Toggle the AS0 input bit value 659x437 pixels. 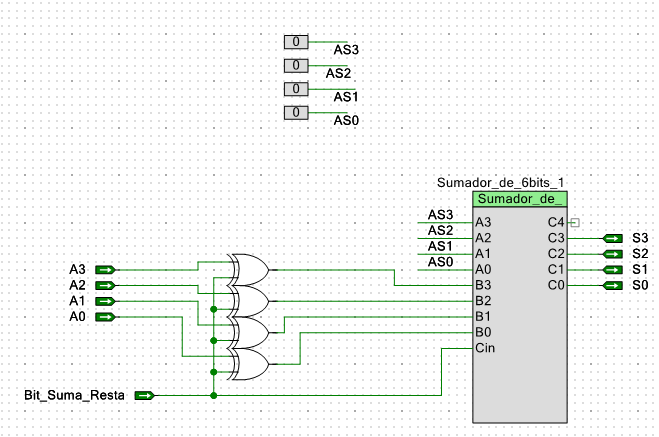point(296,113)
